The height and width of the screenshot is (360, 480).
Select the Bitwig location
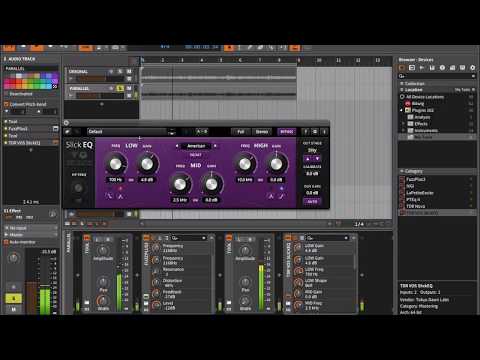pyautogui.click(x=418, y=104)
